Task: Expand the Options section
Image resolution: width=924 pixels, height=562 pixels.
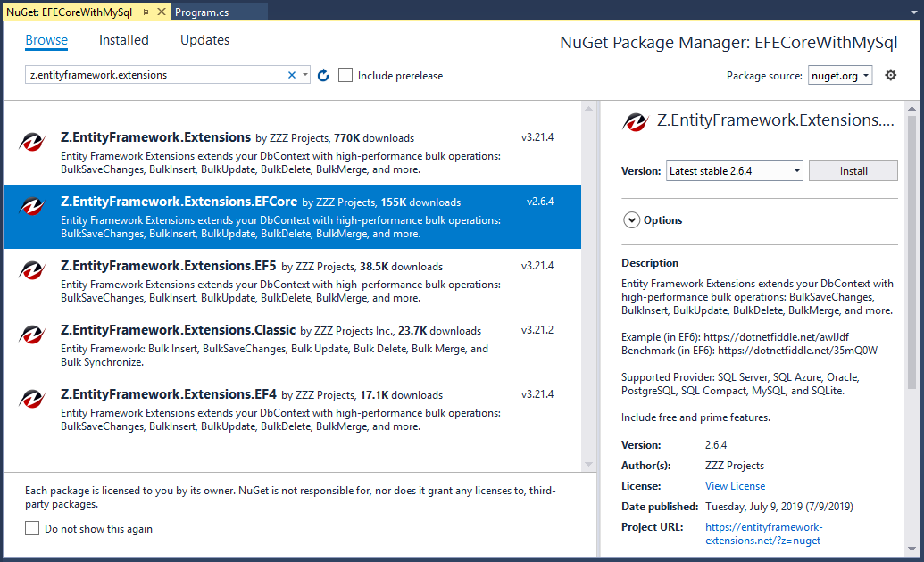Action: pyautogui.click(x=632, y=220)
